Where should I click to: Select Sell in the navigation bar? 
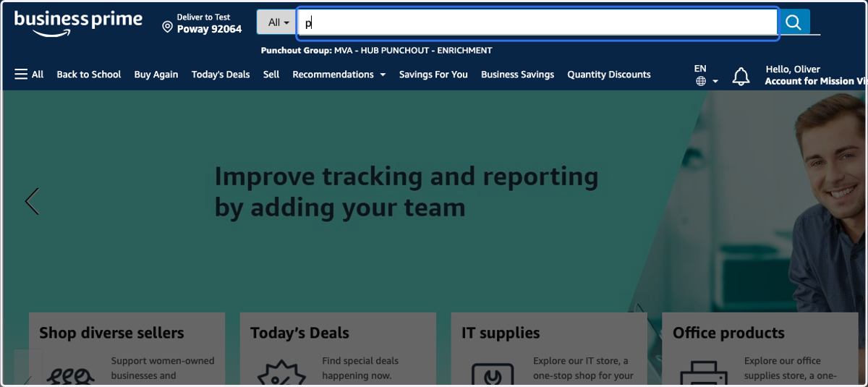click(x=271, y=75)
